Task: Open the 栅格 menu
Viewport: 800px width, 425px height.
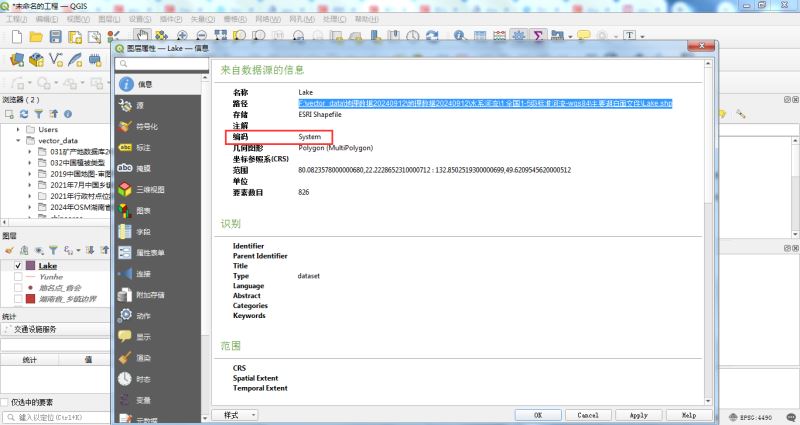Action: point(235,19)
